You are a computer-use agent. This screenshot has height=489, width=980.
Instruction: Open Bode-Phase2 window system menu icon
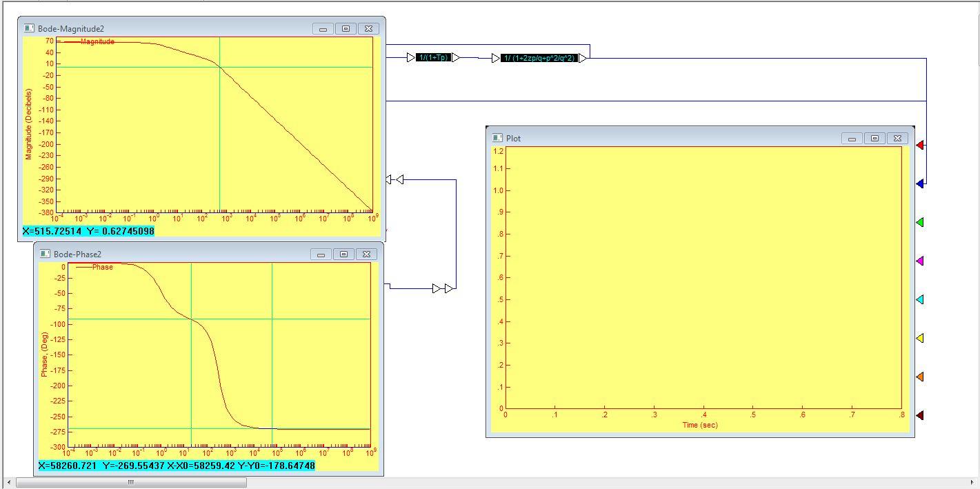[x=45, y=254]
